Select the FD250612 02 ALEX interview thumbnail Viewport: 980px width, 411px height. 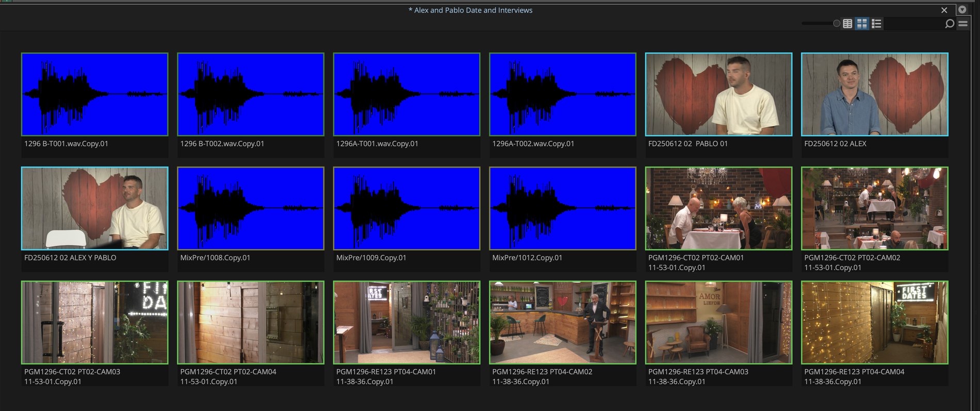tap(875, 94)
